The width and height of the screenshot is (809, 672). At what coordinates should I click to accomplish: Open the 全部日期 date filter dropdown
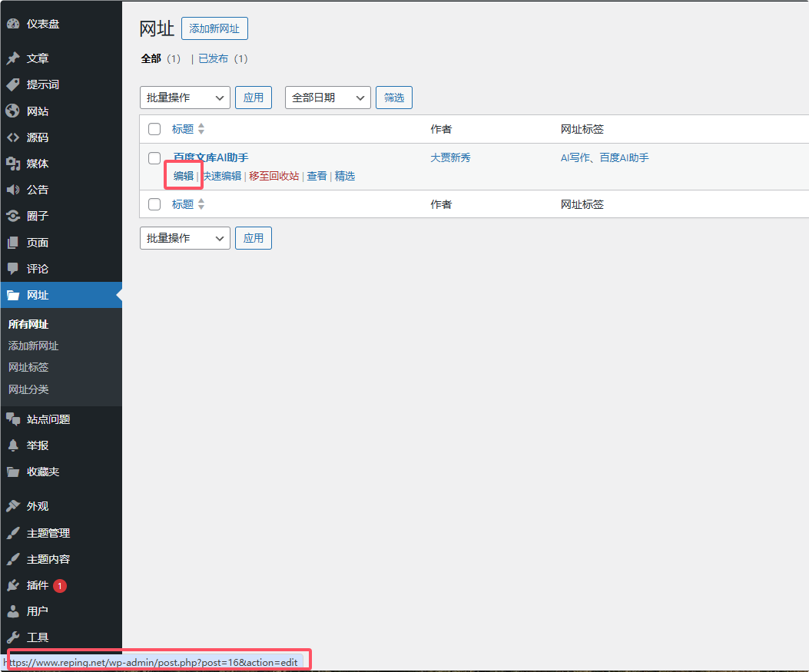tap(327, 98)
